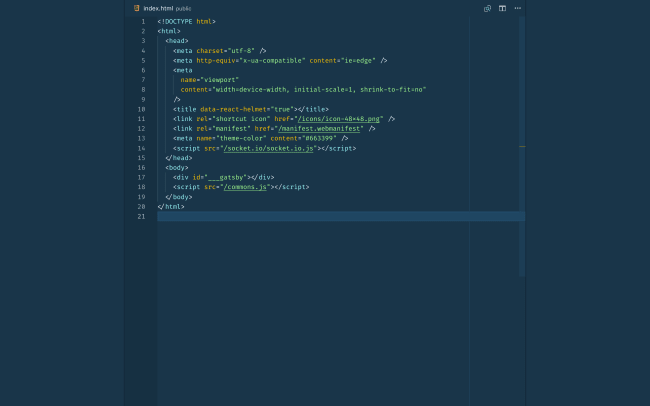Click the HTML file icon on the tab
This screenshot has height=406, width=650.
[x=137, y=8]
